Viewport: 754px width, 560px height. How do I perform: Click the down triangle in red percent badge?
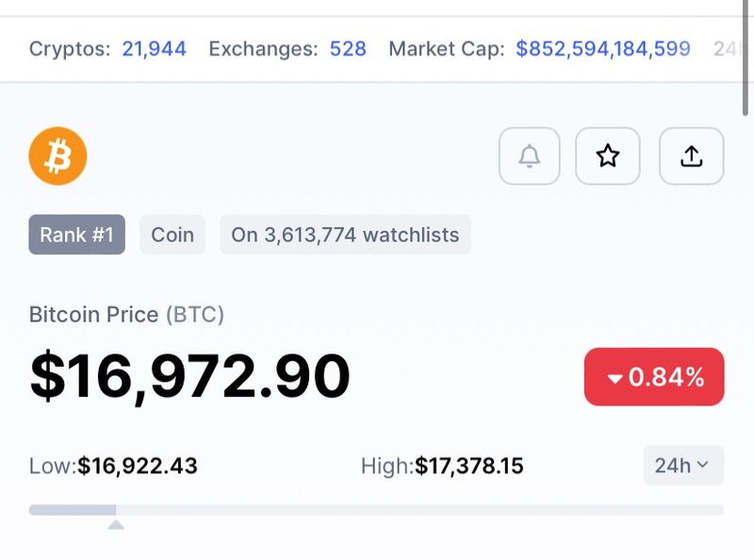pyautogui.click(x=615, y=379)
